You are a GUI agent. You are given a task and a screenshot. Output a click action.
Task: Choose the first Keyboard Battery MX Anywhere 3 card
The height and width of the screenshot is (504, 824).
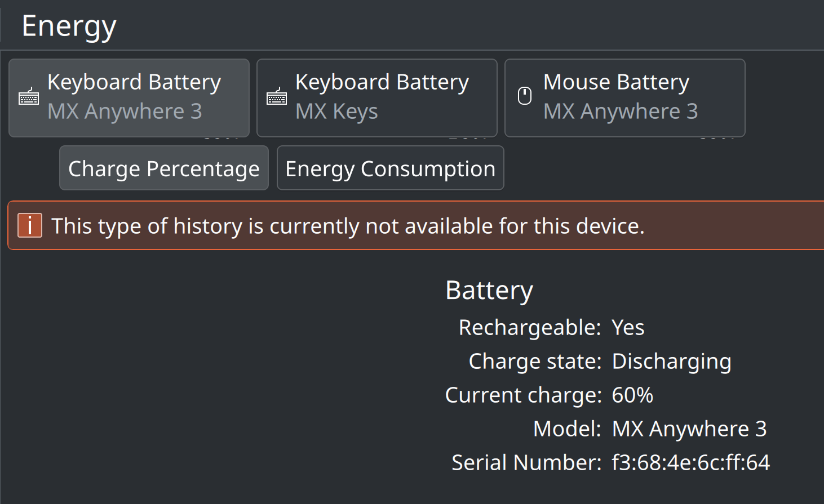[x=129, y=98]
